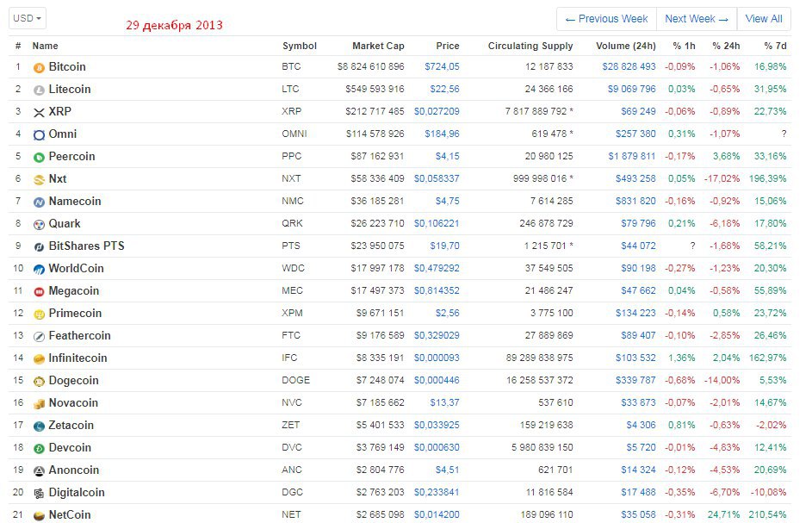Select Bitcoin market cap $8 824 610 896
This screenshot has height=523, width=812.
tap(371, 67)
